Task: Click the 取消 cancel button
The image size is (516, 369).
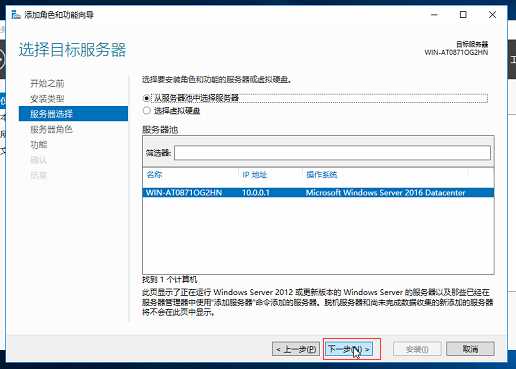Action: click(470, 349)
